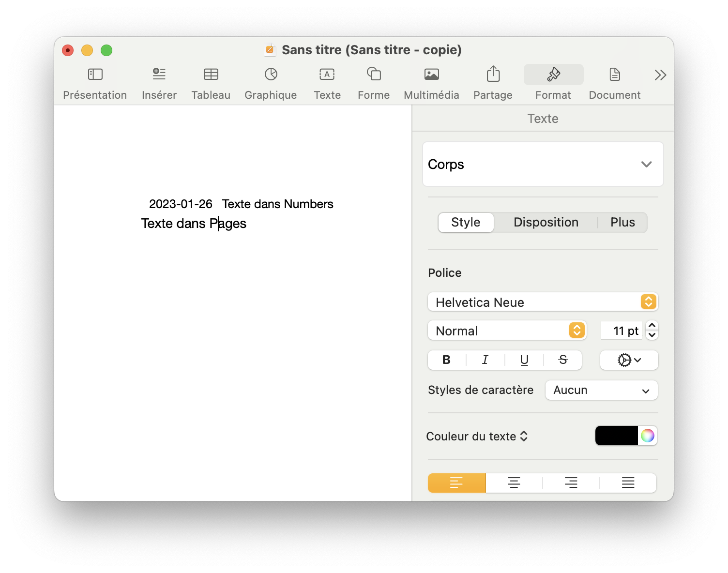
Task: Decrease font size with down arrow
Action: click(x=652, y=335)
